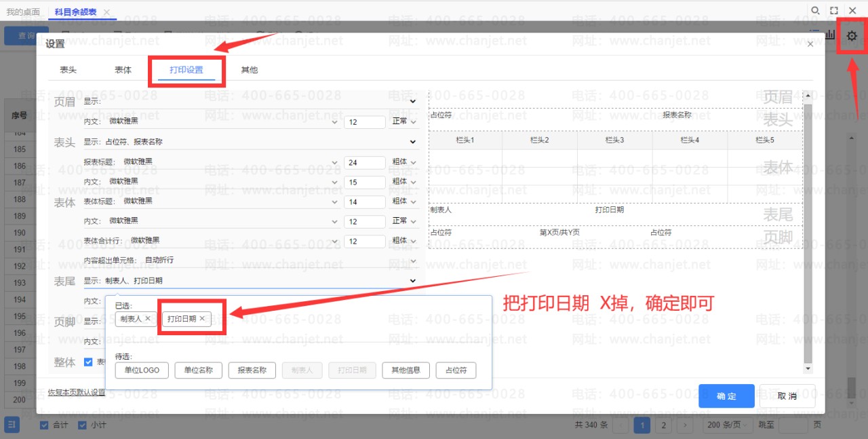Click the search magnifier icon at top right
This screenshot has width=868, height=439.
[x=816, y=11]
